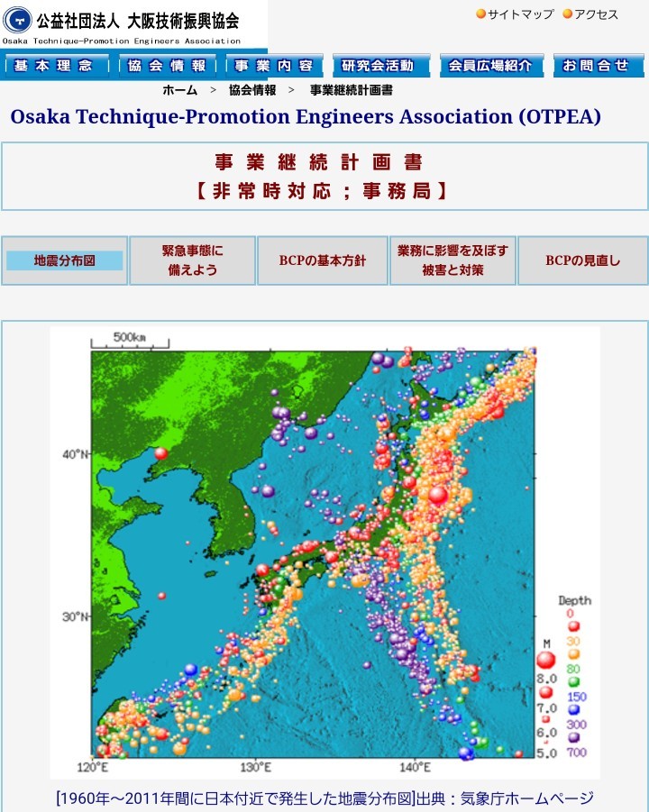
Task: Click the OTPEA association logo icon
Action: pos(18,19)
